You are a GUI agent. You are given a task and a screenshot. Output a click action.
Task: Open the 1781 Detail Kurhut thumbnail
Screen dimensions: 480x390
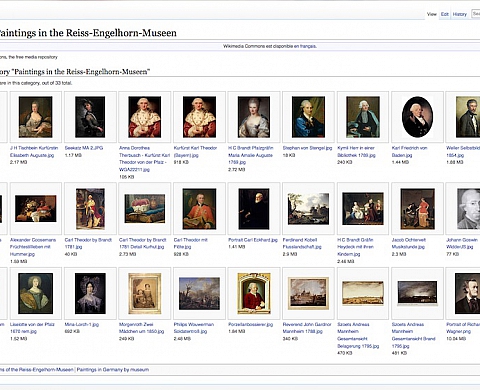(x=145, y=209)
